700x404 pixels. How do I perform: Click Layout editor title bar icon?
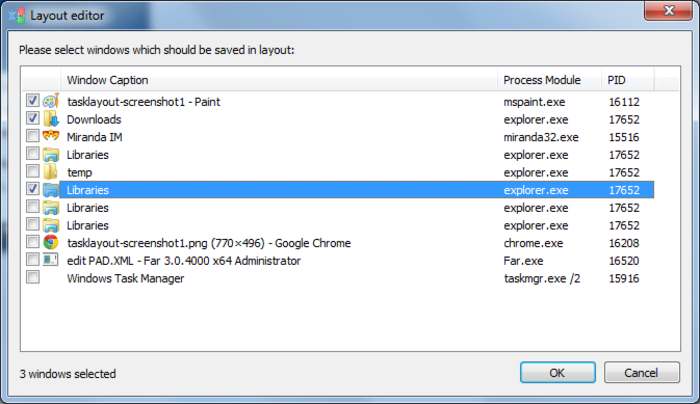(x=17, y=16)
